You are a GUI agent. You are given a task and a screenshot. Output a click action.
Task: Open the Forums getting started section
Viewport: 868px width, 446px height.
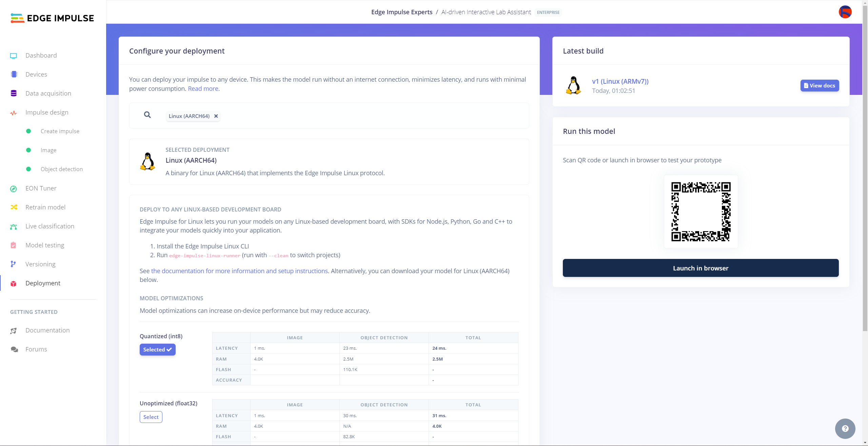pos(36,349)
